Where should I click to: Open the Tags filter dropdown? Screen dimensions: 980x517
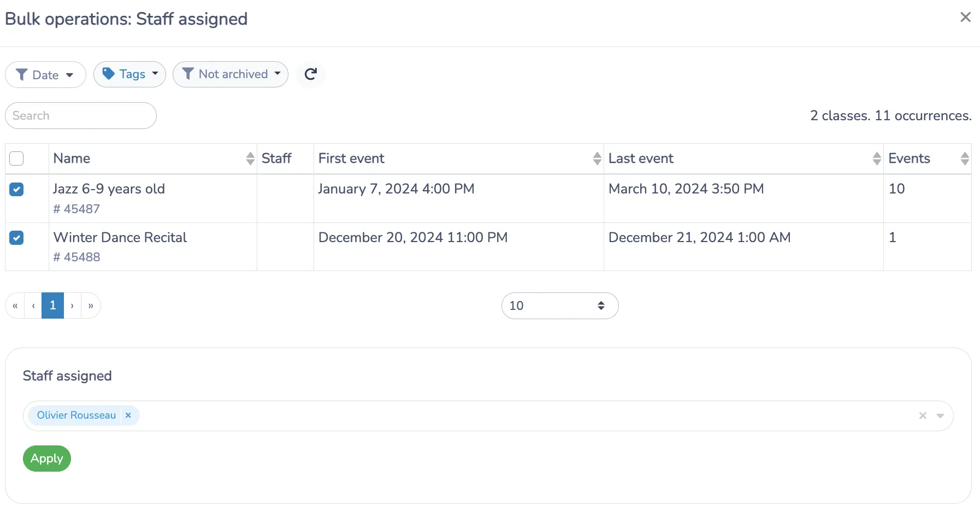[129, 74]
